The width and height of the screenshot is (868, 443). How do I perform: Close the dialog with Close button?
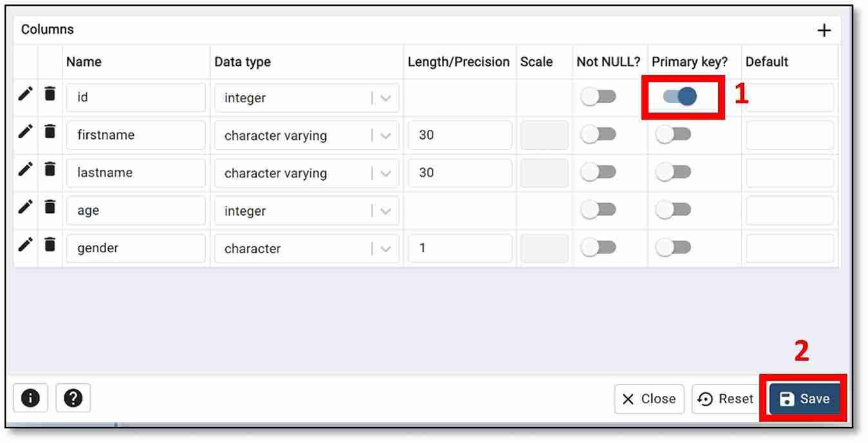(648, 399)
